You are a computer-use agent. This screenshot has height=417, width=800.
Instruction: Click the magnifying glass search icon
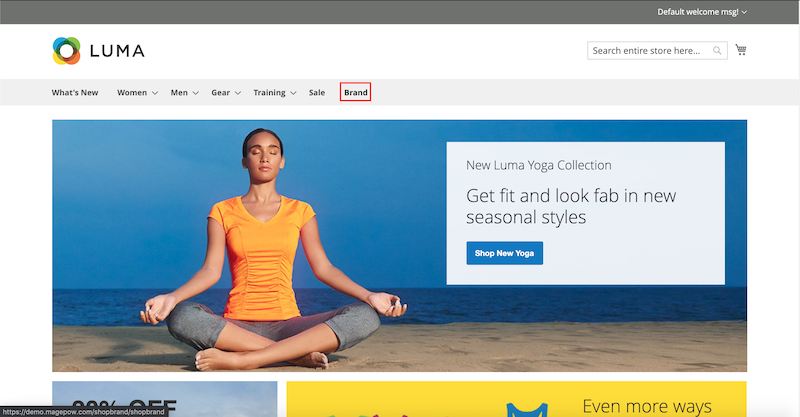pyautogui.click(x=717, y=50)
